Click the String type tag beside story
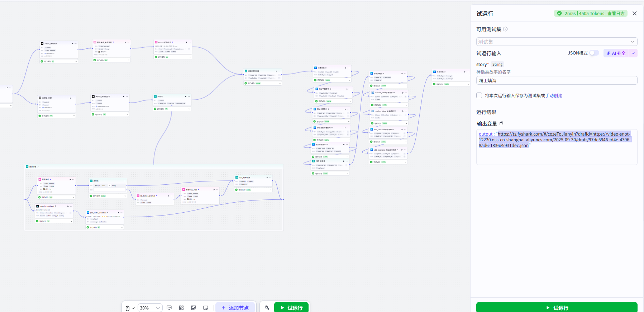The height and width of the screenshot is (312, 644). [497, 65]
